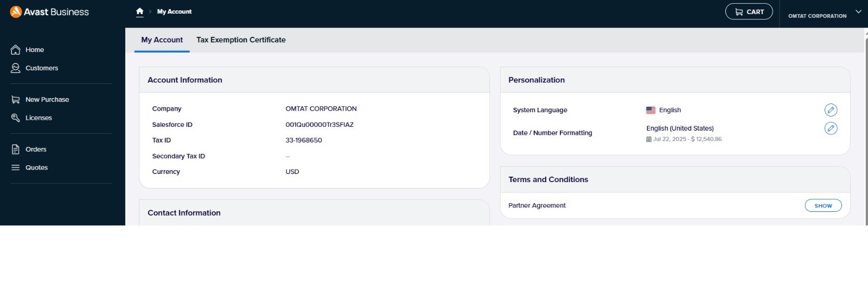Select Tax ID value 33-1968650

pyautogui.click(x=304, y=140)
